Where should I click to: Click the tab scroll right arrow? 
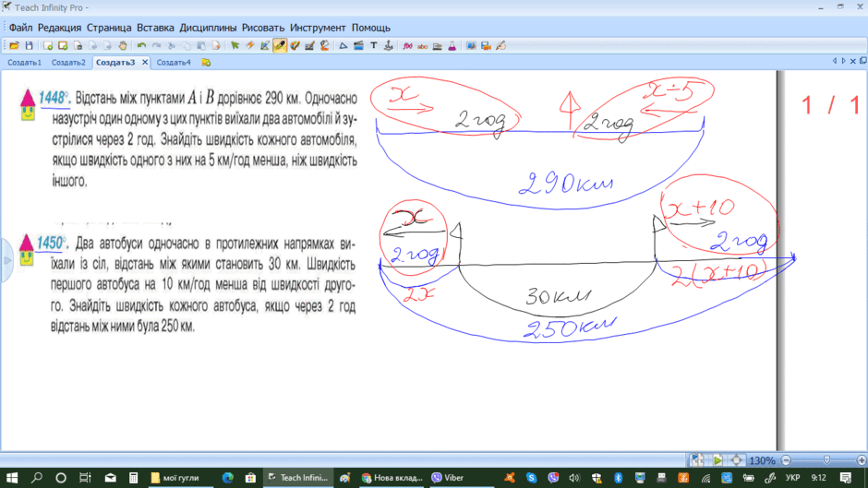843,61
